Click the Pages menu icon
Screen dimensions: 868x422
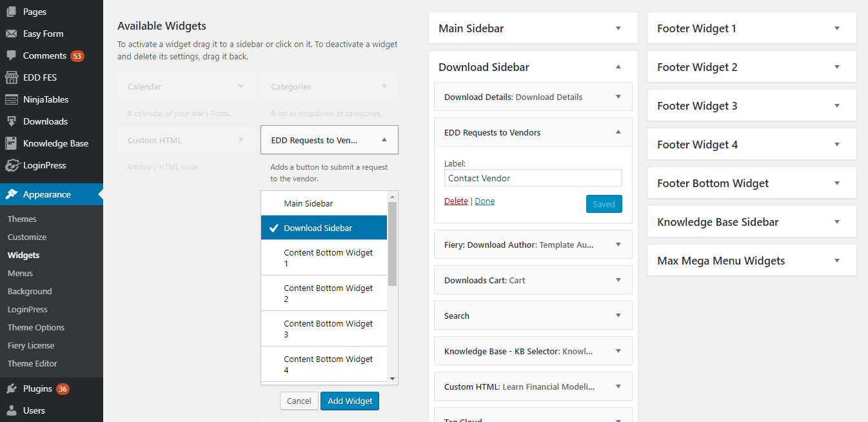coord(12,12)
